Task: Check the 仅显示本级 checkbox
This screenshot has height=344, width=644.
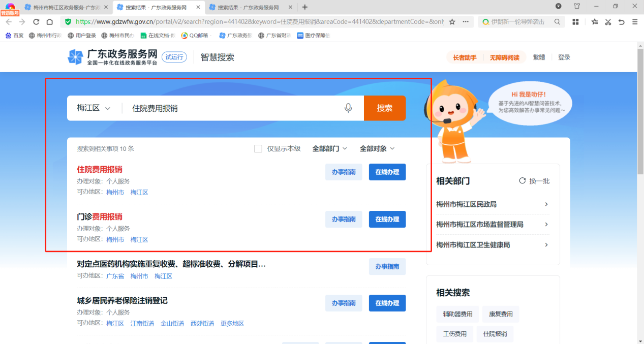Action: coord(258,148)
